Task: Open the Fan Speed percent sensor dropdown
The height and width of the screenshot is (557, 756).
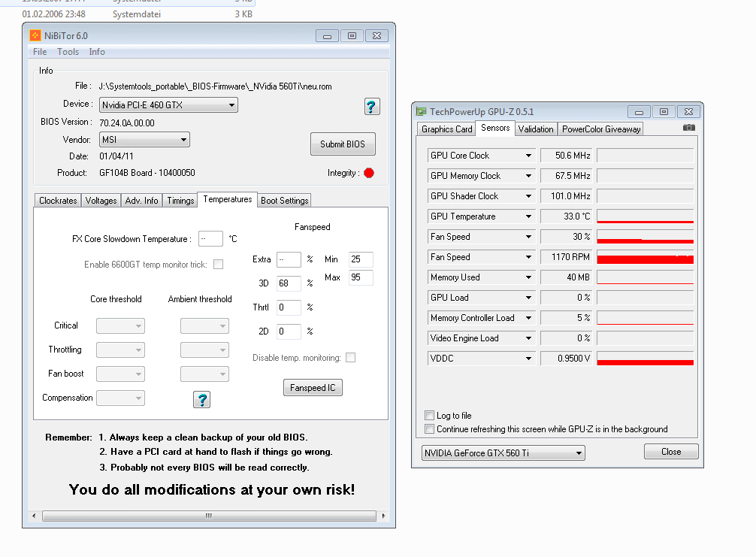Action: coord(481,236)
